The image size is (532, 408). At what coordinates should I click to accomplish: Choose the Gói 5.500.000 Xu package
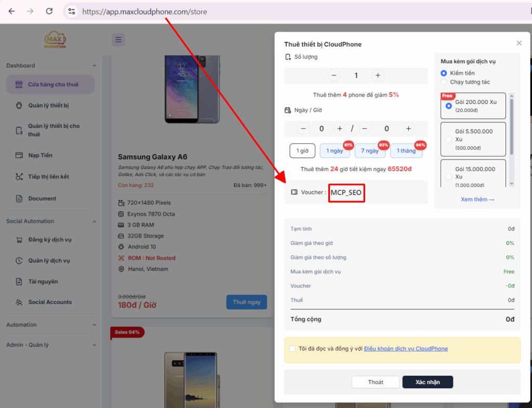(449, 139)
